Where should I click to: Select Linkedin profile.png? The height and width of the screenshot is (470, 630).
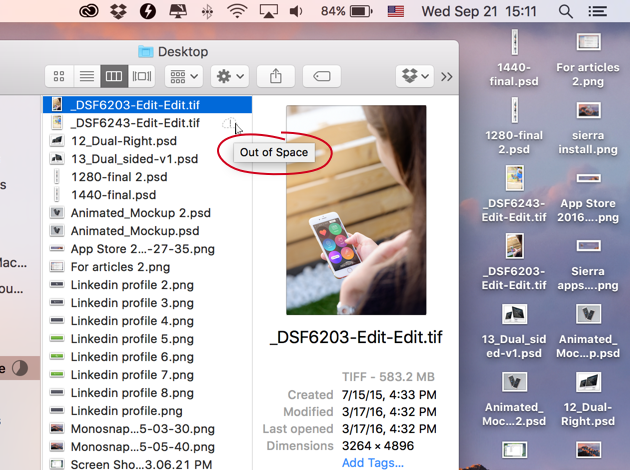click(147, 411)
